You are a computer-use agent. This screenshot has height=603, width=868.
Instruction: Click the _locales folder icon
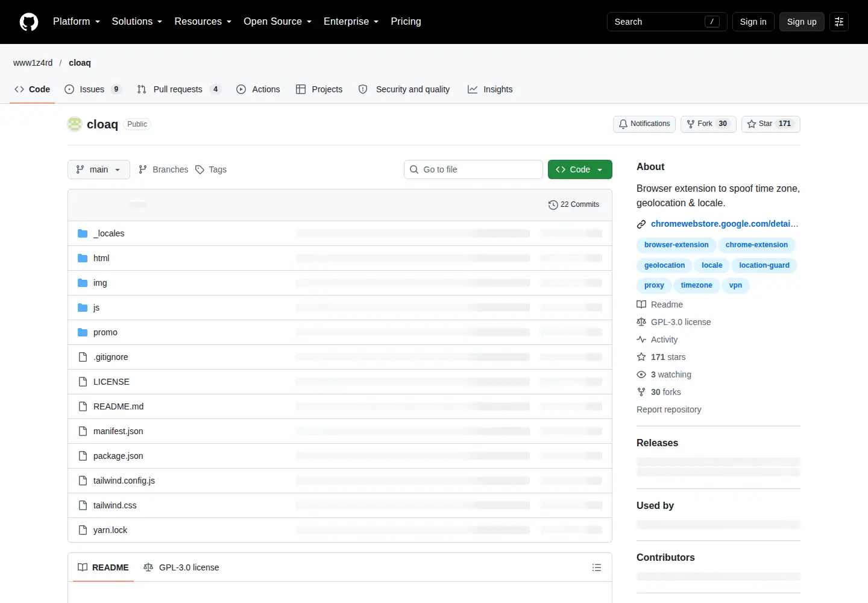click(83, 233)
